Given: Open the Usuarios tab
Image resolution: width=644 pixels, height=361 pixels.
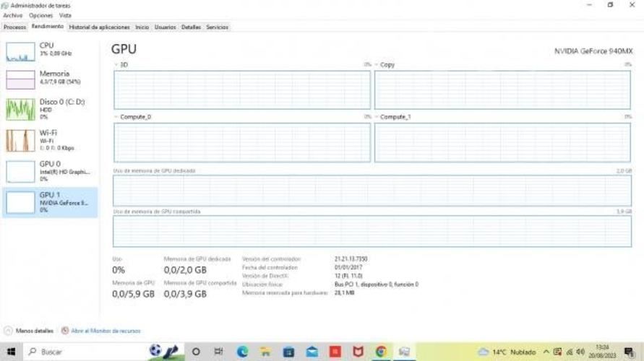Looking at the screenshot, I should pos(165,27).
